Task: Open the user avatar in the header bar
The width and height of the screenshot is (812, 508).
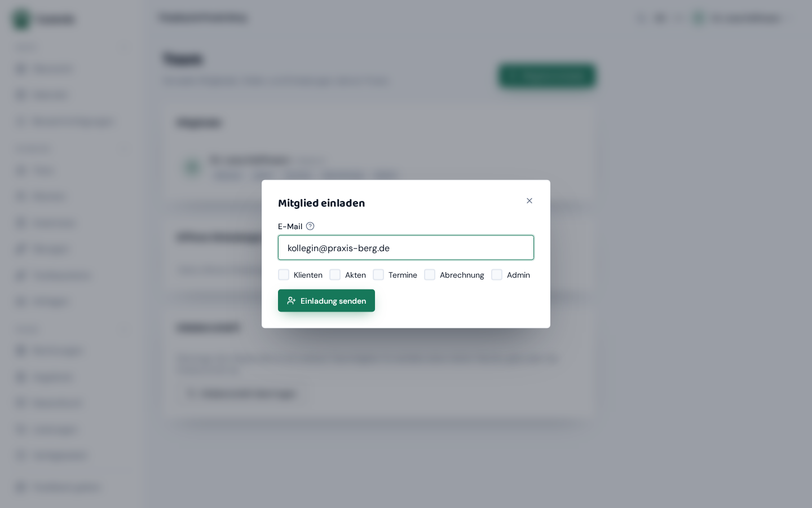Action: click(x=699, y=18)
